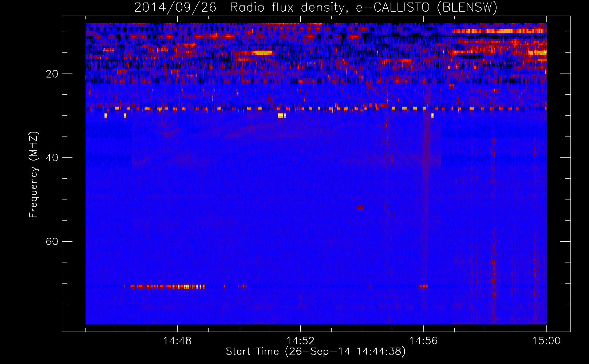
Task: Click the 60 MHz frequency tick label
Action: (x=52, y=241)
